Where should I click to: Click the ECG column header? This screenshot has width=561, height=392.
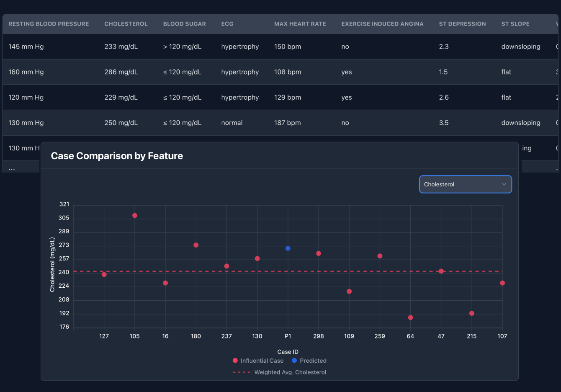tap(227, 24)
